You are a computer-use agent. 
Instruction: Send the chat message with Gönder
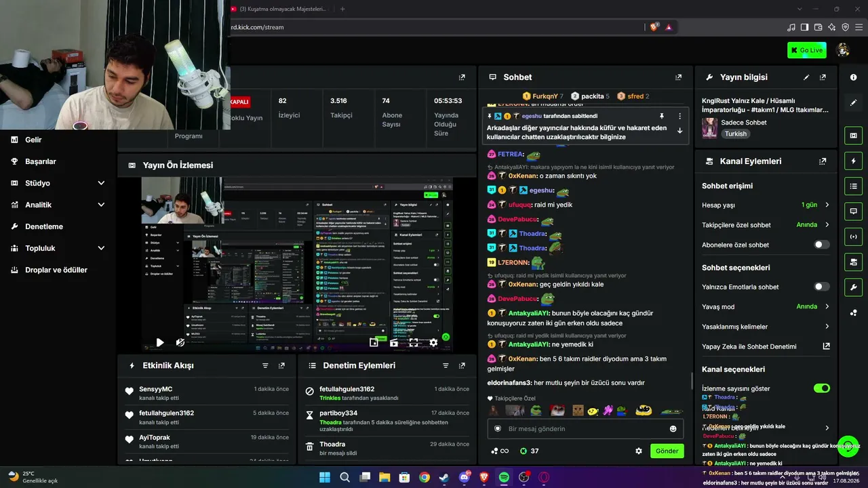pyautogui.click(x=667, y=451)
